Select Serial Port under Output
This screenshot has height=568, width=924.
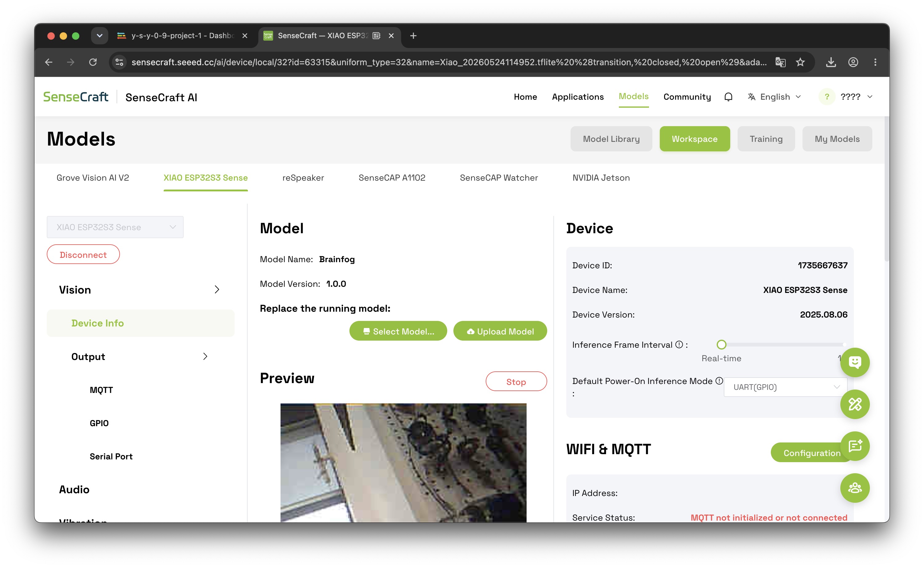pos(111,456)
